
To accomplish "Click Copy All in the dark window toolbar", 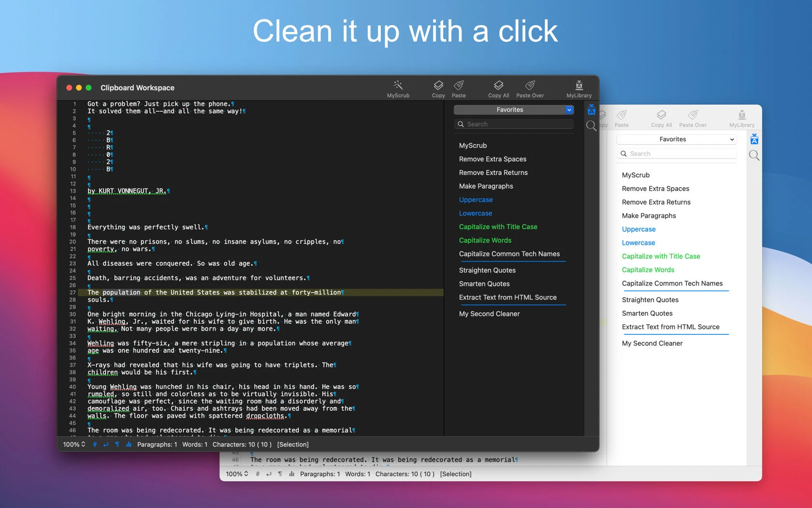I will click(x=498, y=86).
